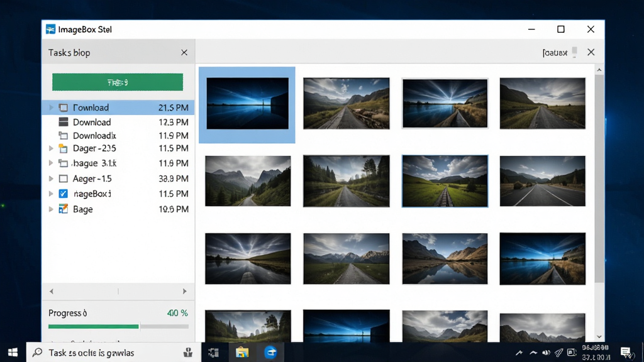Image resolution: width=644 pixels, height=362 pixels.
Task: Select the railway tracks in green field thumbnail
Action: pyautogui.click(x=445, y=181)
